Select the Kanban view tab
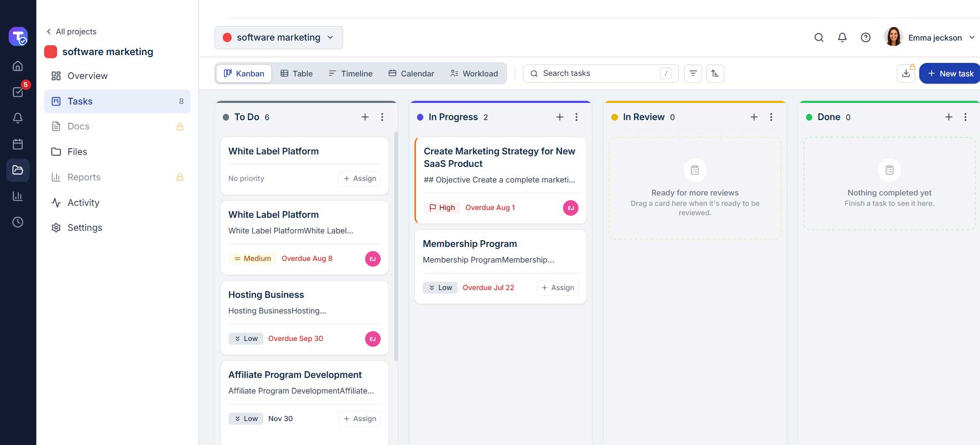Screen dimensions: 980x445 [x=244, y=73]
